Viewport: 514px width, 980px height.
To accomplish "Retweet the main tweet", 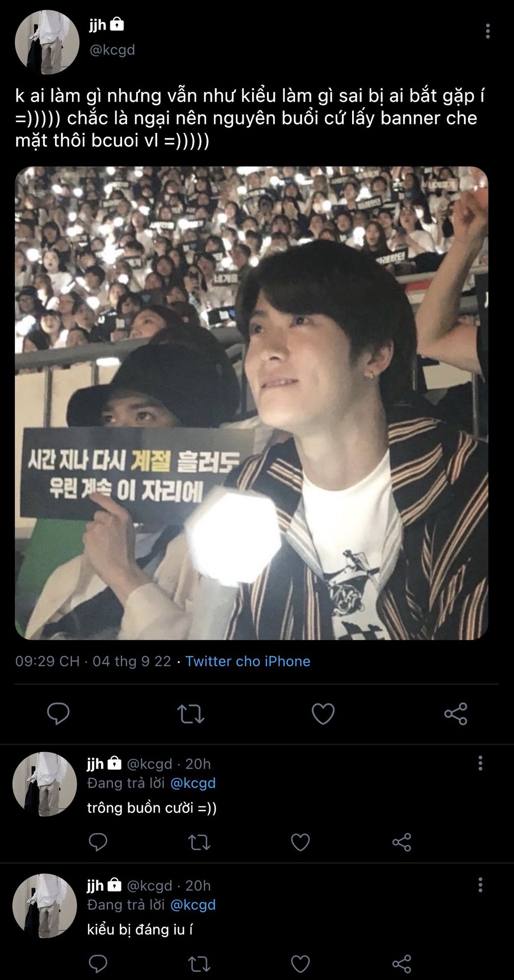I will [x=190, y=714].
